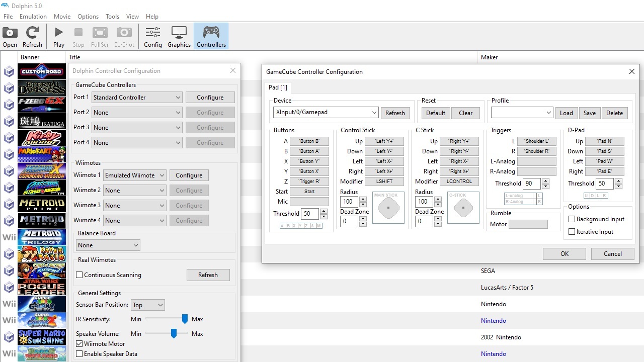
Task: Open the Port 1 controller dropdown
Action: (x=137, y=98)
